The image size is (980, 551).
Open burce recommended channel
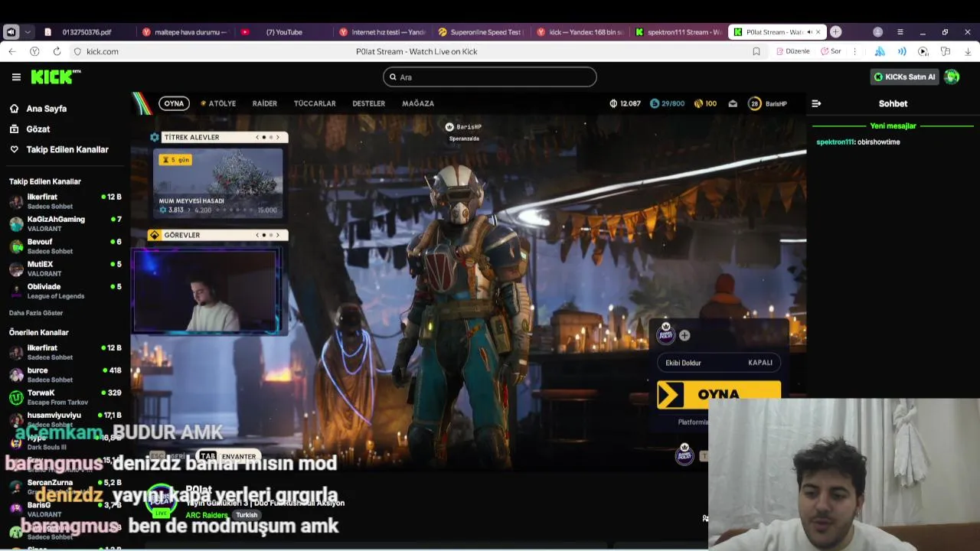pos(65,374)
